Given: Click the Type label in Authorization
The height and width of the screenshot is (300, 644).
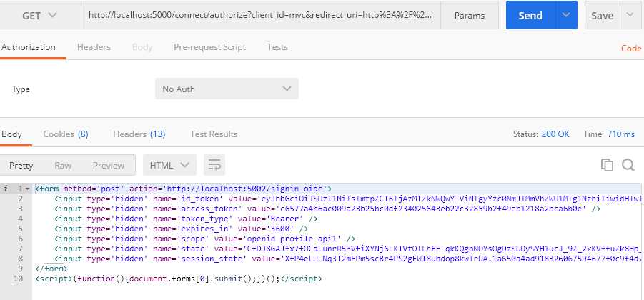Looking at the screenshot, I should (x=21, y=89).
